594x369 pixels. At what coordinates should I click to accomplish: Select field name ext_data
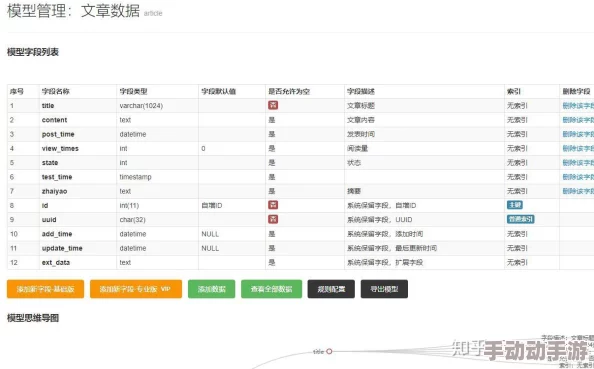click(56, 263)
